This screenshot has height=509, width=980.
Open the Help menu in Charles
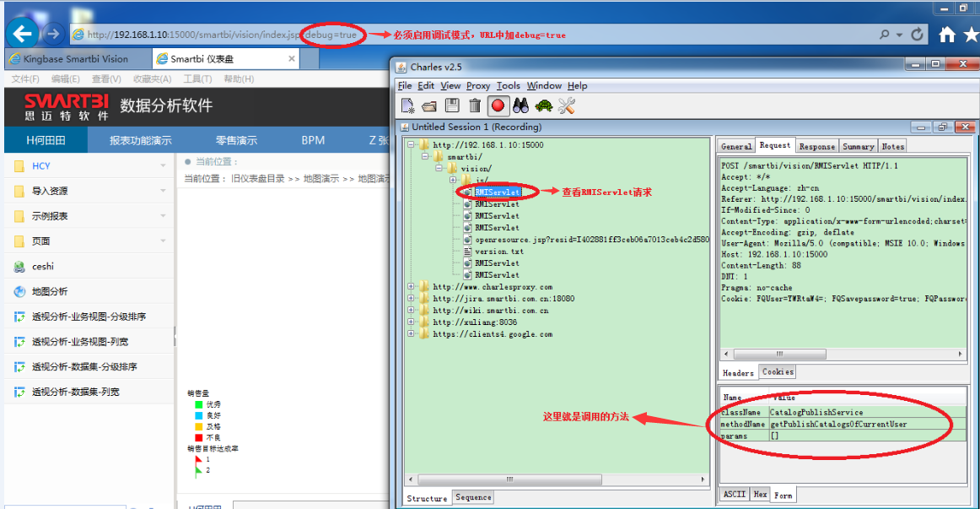coord(578,85)
